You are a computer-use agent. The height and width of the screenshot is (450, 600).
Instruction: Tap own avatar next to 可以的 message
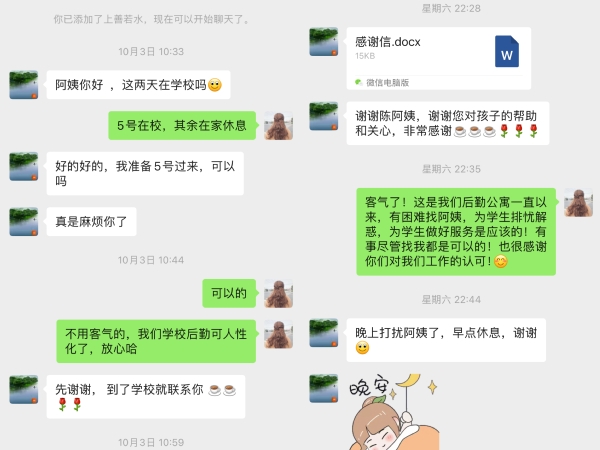279,293
